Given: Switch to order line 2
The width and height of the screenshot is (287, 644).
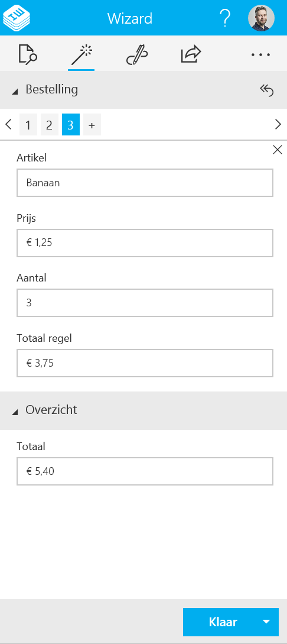Looking at the screenshot, I should click(x=49, y=125).
